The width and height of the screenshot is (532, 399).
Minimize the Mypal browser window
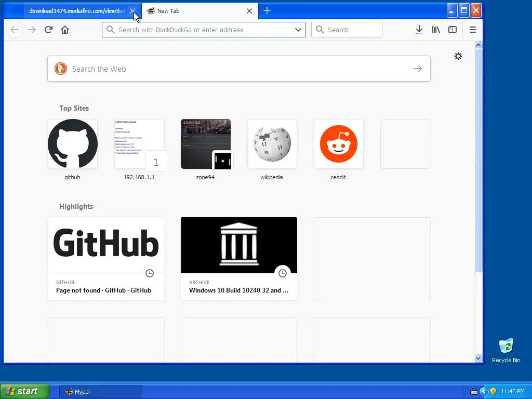coord(451,10)
